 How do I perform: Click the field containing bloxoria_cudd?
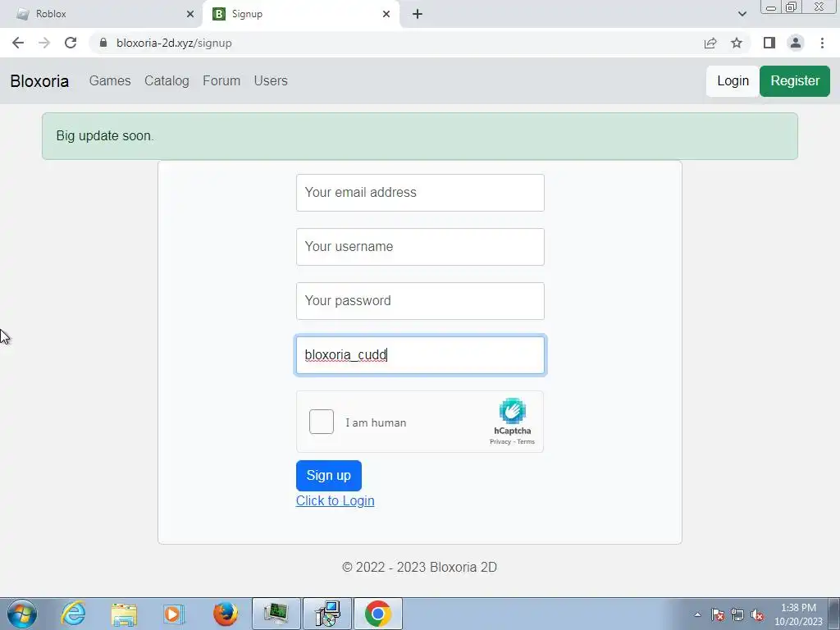[x=420, y=354]
